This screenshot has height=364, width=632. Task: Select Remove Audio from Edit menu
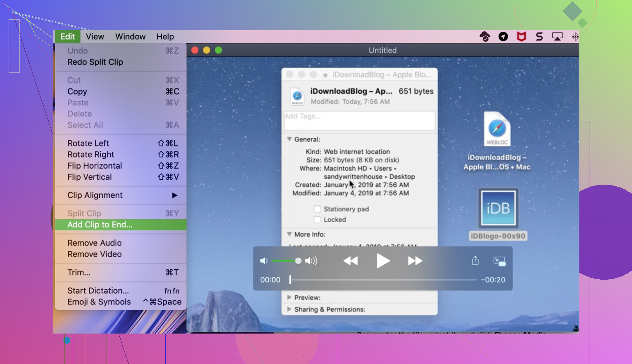coord(95,243)
